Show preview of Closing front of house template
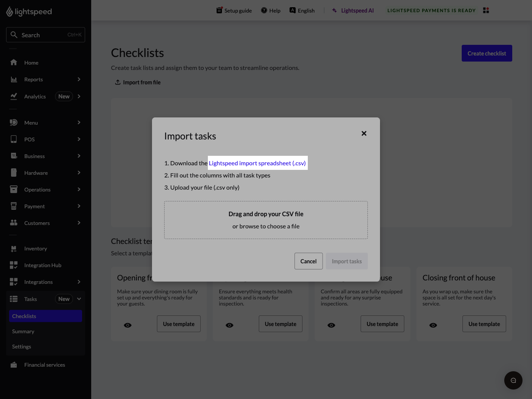The width and height of the screenshot is (532, 399). 433,325
